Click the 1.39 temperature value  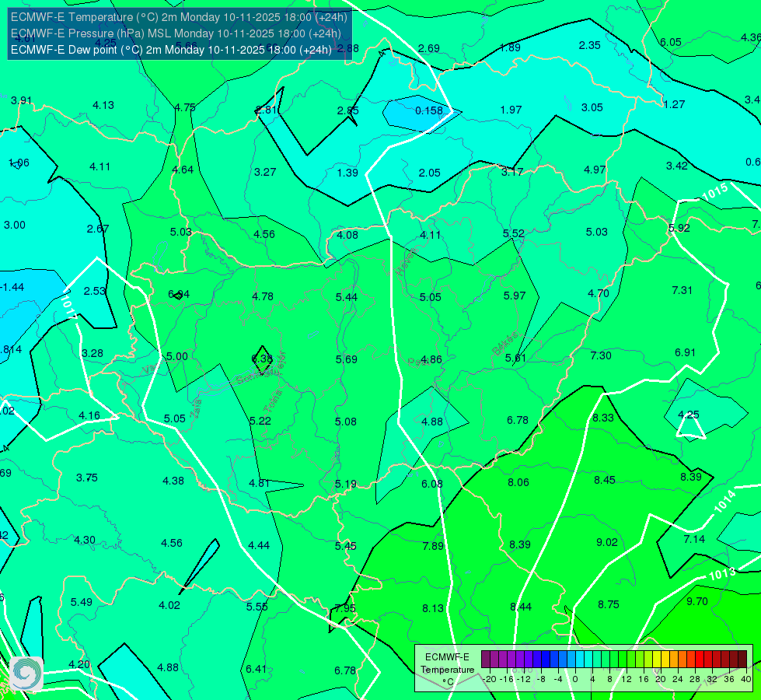[347, 173]
